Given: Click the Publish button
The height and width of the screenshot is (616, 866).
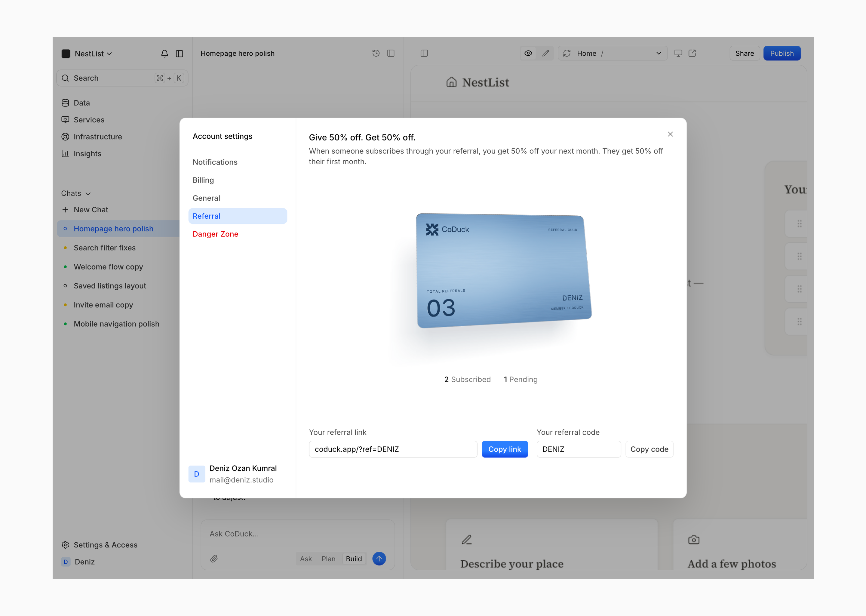Looking at the screenshot, I should (782, 53).
